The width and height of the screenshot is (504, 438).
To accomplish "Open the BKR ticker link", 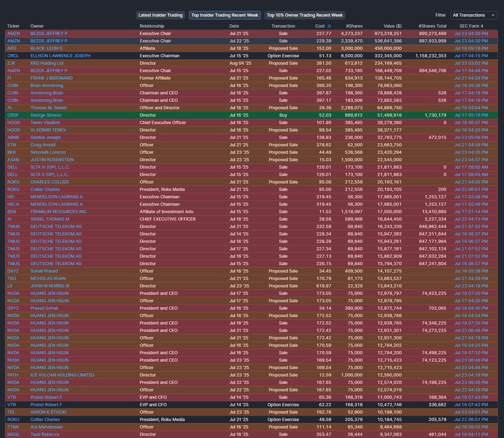I will 12,152.
